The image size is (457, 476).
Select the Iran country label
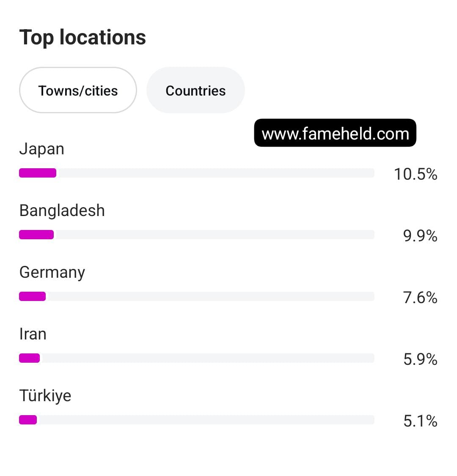tap(33, 334)
